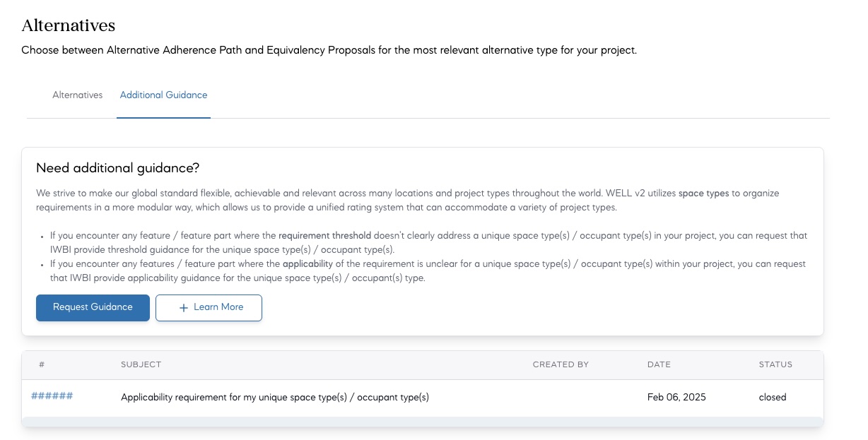
Task: Click the bold space types text
Action: click(703, 194)
